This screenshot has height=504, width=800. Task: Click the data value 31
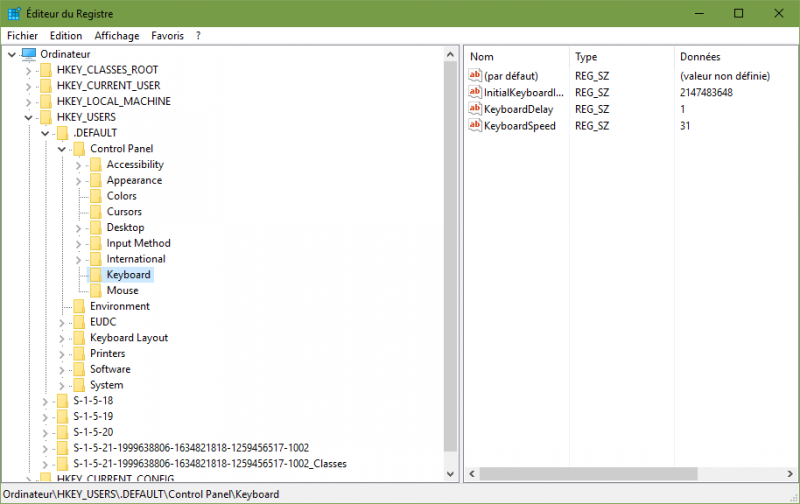click(x=685, y=126)
